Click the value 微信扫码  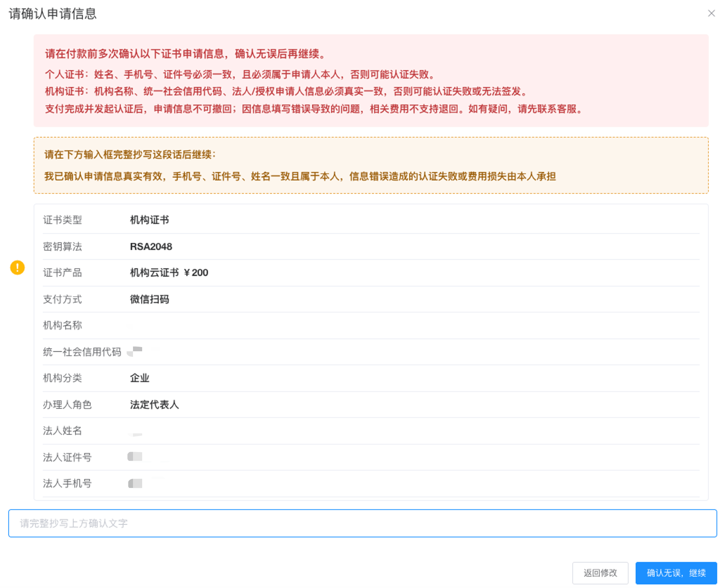pos(149,299)
